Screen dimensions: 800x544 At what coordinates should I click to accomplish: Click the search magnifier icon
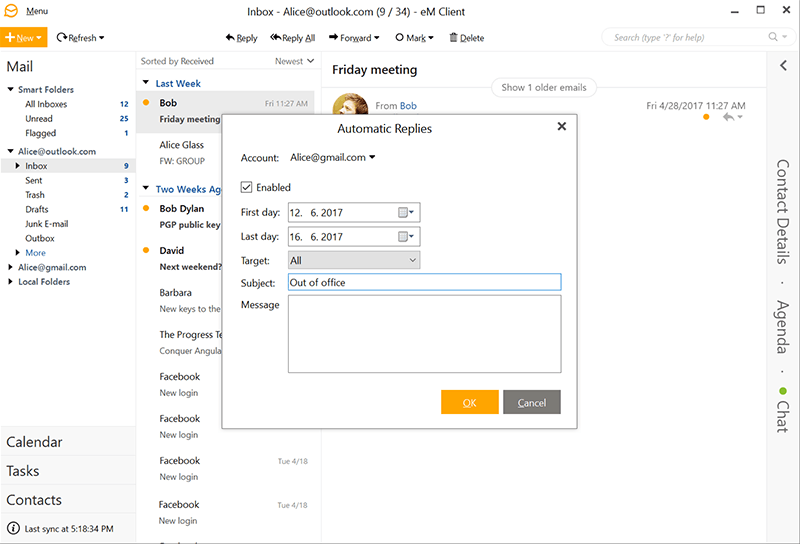coord(773,37)
